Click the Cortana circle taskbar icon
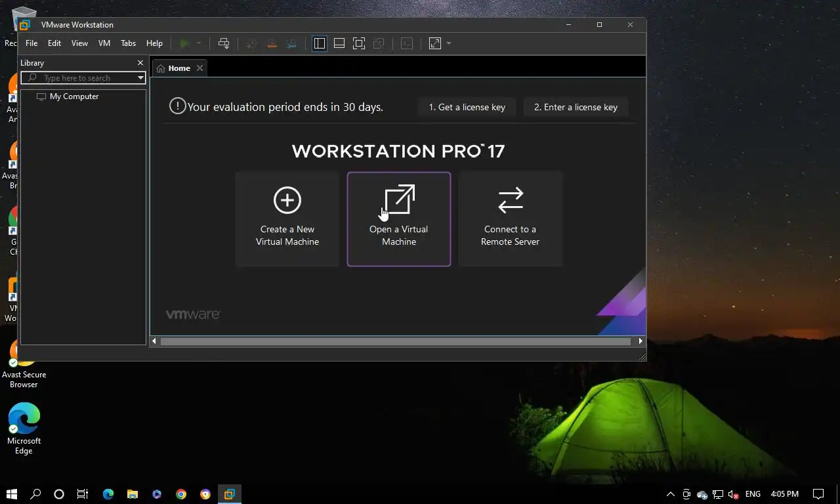 pos(59,494)
